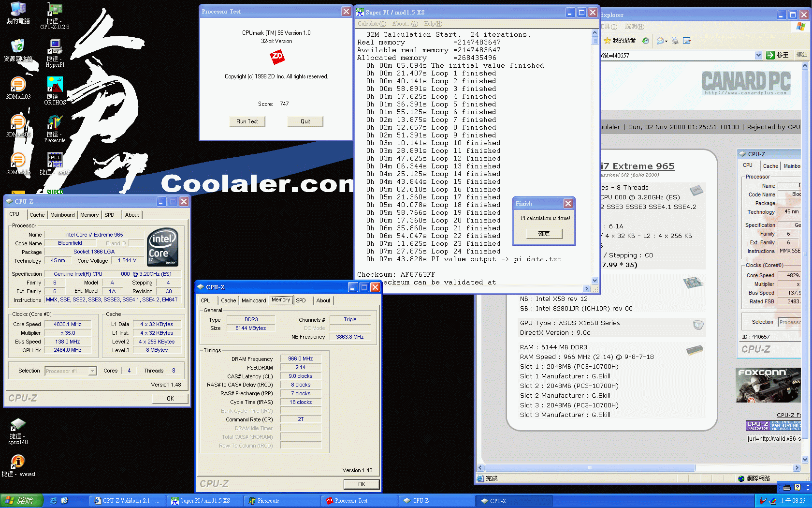Image resolution: width=812 pixels, height=508 pixels.
Task: Open the language bar help question-mark icon
Action: click(x=797, y=487)
